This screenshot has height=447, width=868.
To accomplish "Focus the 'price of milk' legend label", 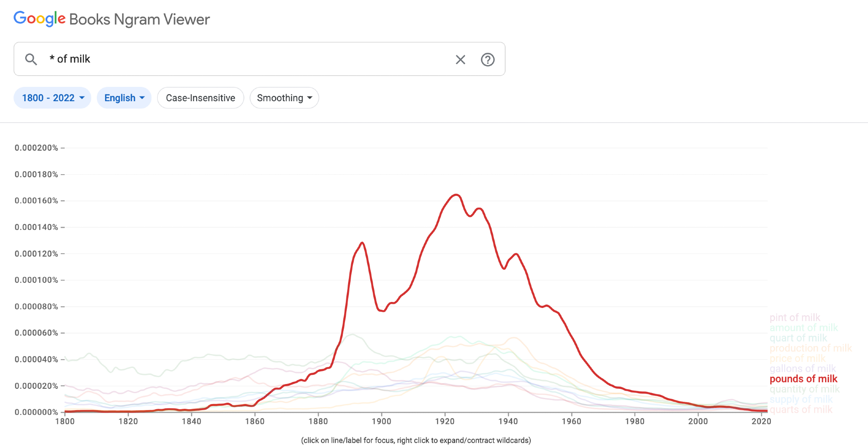I will tap(797, 358).
